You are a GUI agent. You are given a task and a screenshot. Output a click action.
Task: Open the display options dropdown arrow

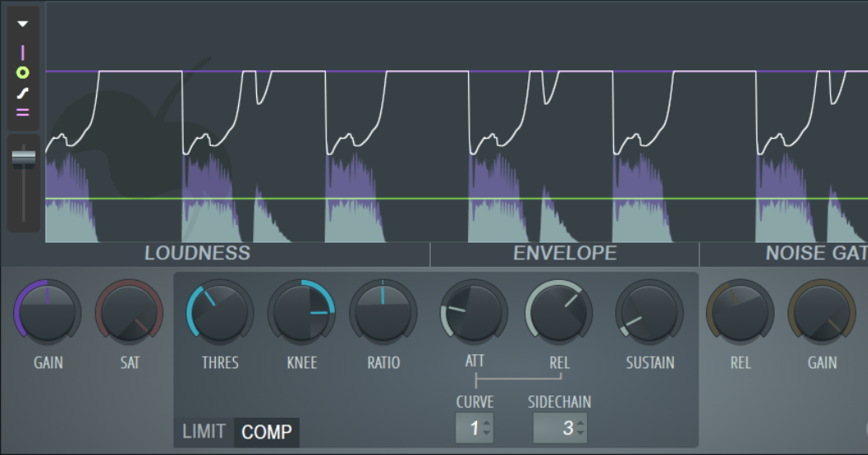tap(22, 24)
